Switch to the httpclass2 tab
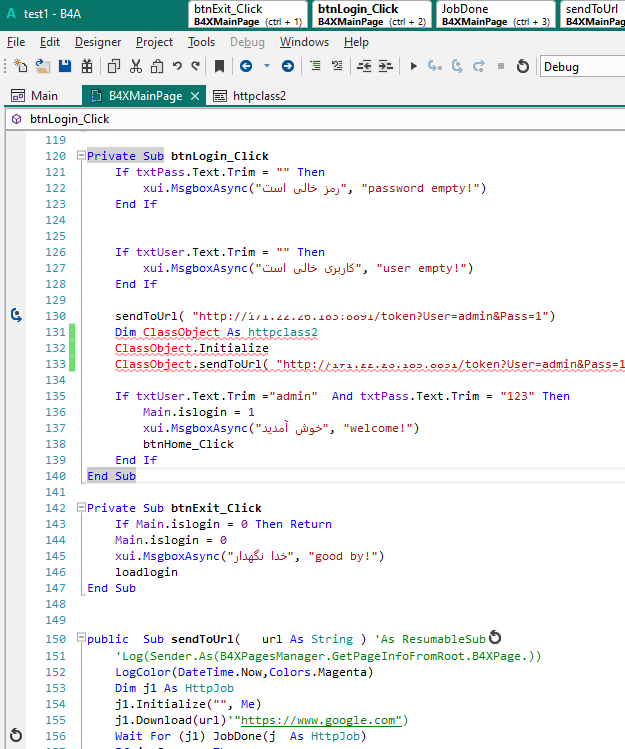The height and width of the screenshot is (749, 625). 259,96
